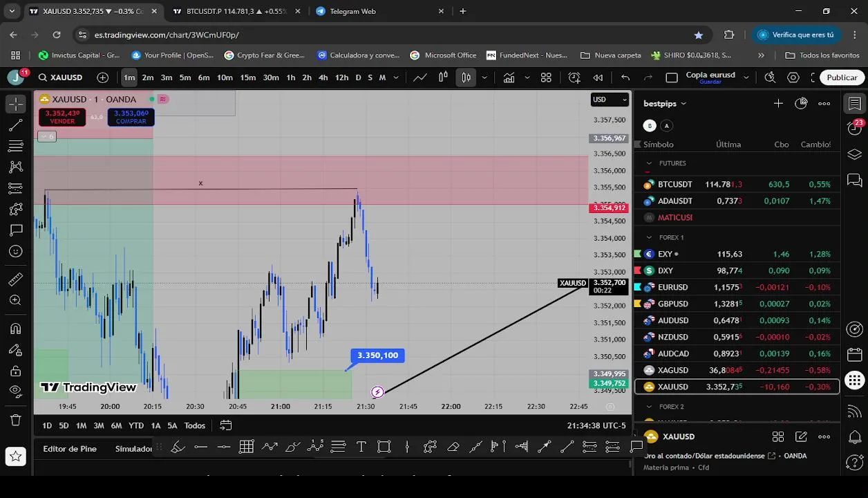Toggle the A flag filter circle
Screen dimensions: 868x498
pos(666,126)
